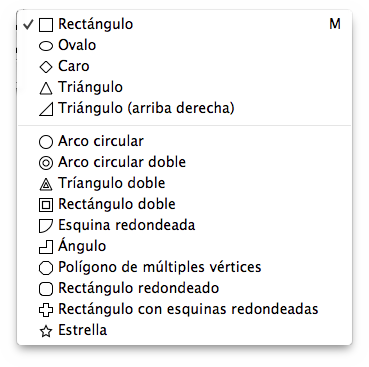Select the Estrella menu item
The height and width of the screenshot is (367, 369).
[184, 330]
